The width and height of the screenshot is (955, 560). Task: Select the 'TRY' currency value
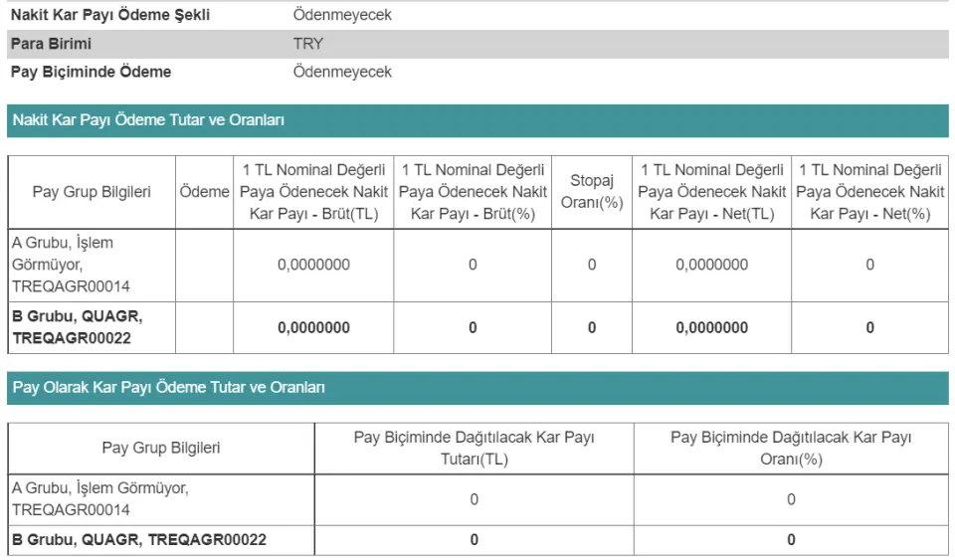pyautogui.click(x=308, y=44)
